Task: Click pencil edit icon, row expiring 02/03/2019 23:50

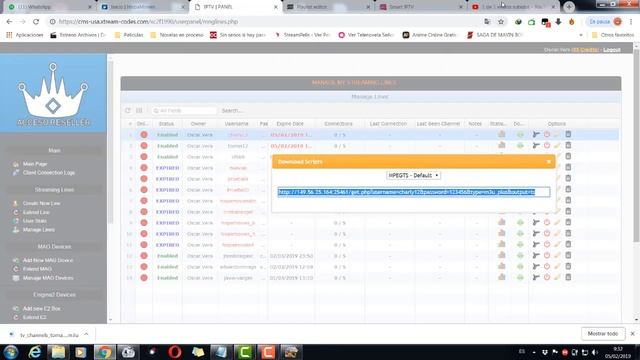Action: [x=558, y=256]
